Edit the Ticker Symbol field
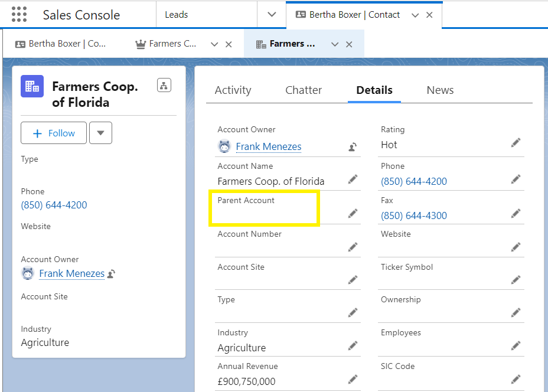Screen dimensions: 548x392 click(516, 279)
